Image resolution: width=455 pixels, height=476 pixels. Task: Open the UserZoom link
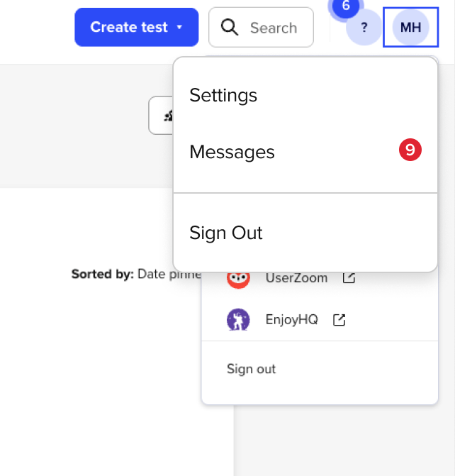296,278
